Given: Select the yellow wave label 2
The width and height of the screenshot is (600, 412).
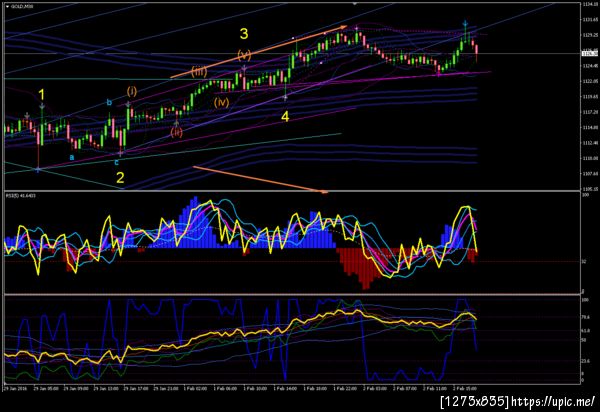Looking at the screenshot, I should coord(120,178).
